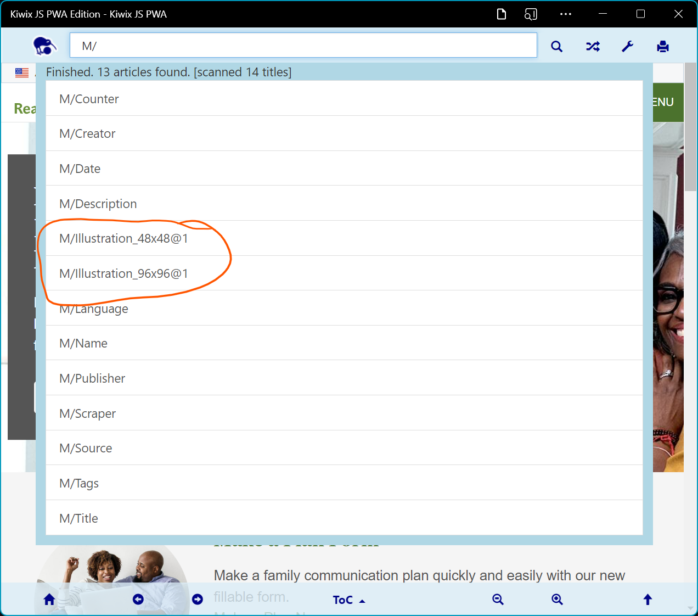Open a random article via the shuffle icon
This screenshot has height=616, width=698.
593,47
